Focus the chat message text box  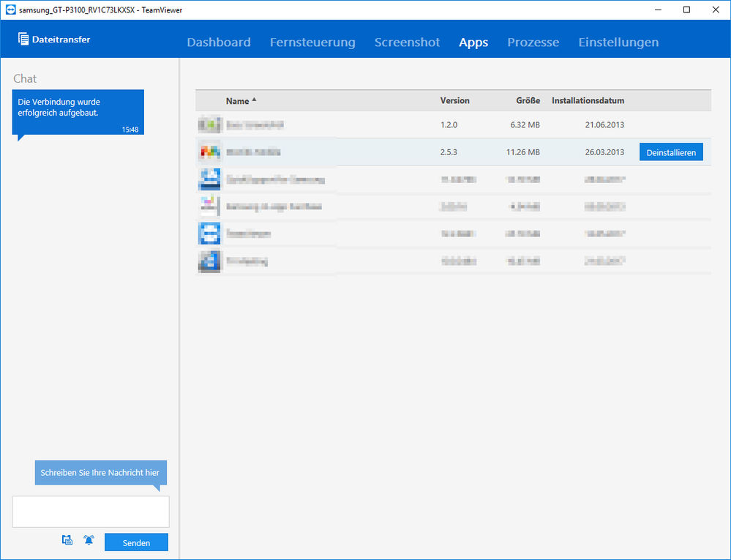91,512
